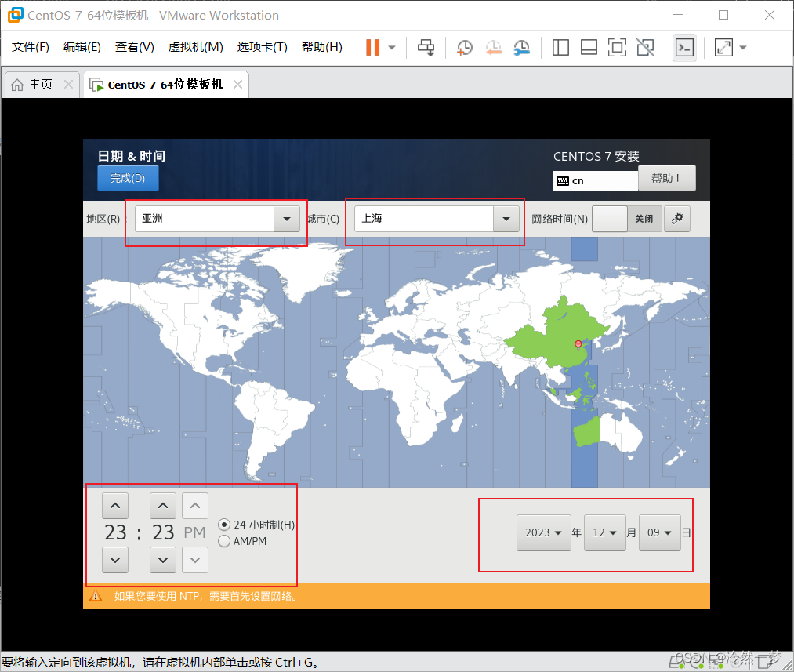
Task: Decrease the hour value
Action: [115, 560]
